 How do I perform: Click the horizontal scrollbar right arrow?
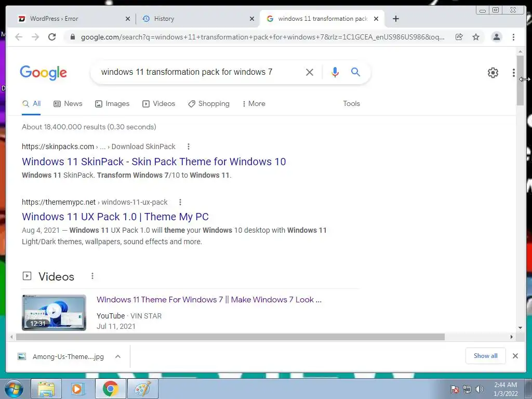512,337
